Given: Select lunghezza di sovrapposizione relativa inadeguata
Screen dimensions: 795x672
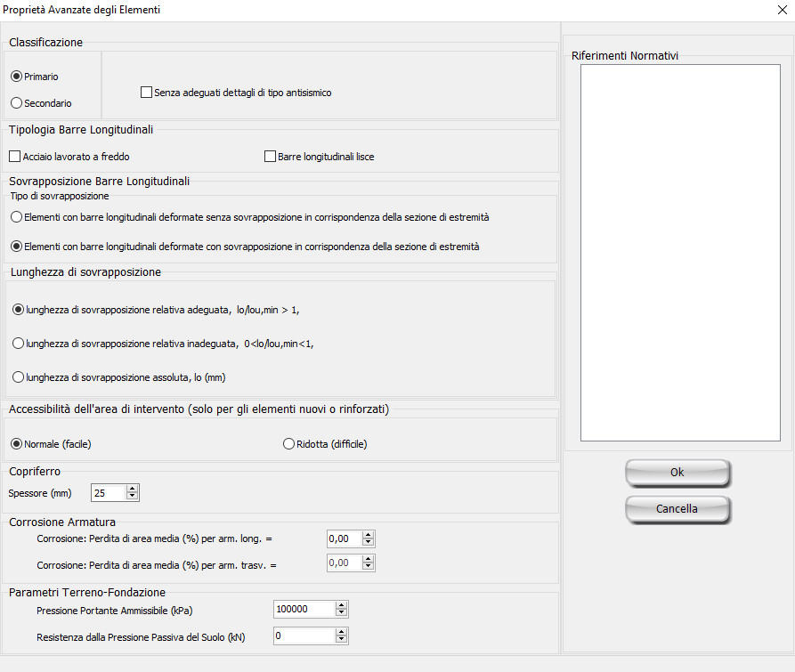Looking at the screenshot, I should pyautogui.click(x=18, y=344).
